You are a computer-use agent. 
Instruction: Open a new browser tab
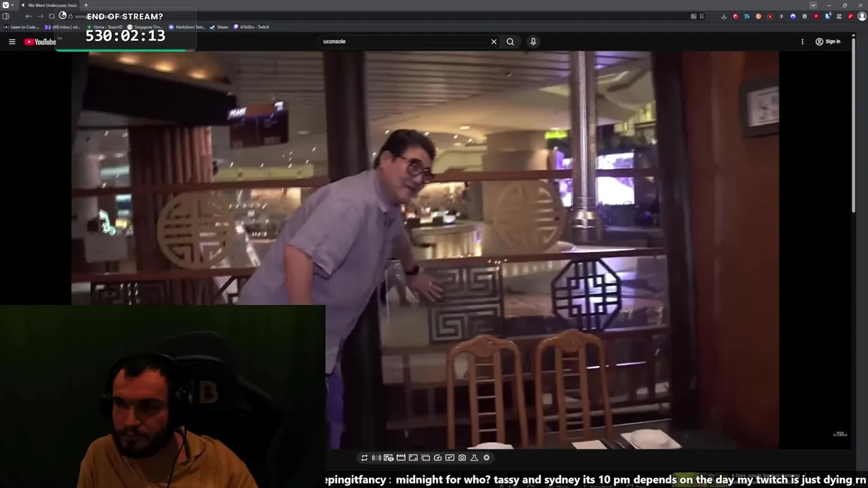tap(86, 5)
